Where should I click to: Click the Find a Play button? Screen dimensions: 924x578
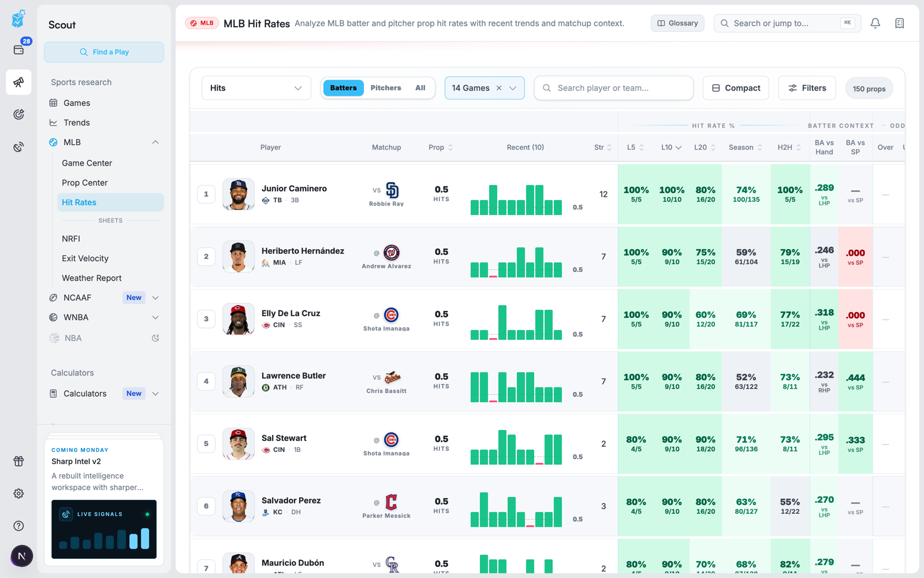pos(104,52)
